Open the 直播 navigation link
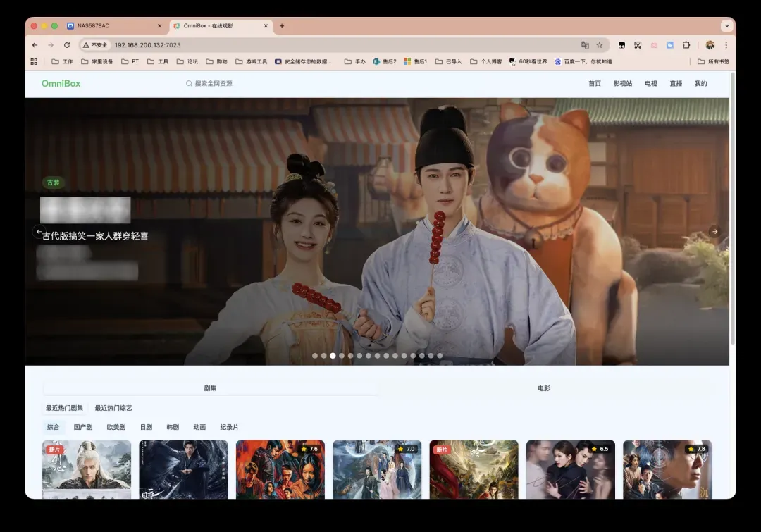This screenshot has width=761, height=532. (x=676, y=83)
